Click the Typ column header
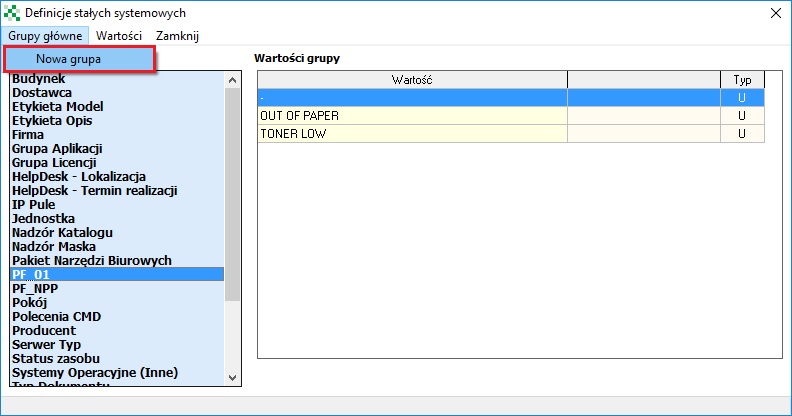Image resolution: width=792 pixels, height=416 pixels. click(x=742, y=80)
